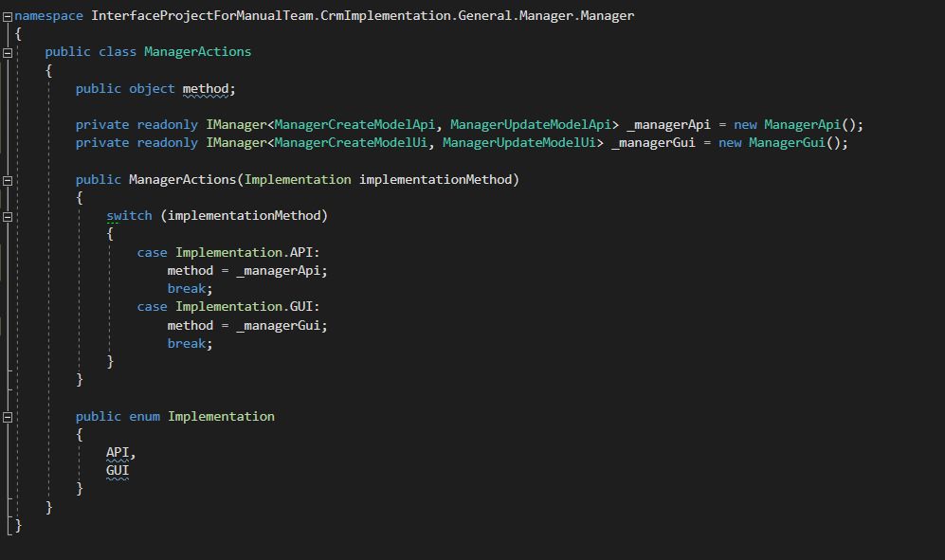Image resolution: width=945 pixels, height=560 pixels.
Task: Click 'method' in the public object declaration
Action: tap(206, 89)
